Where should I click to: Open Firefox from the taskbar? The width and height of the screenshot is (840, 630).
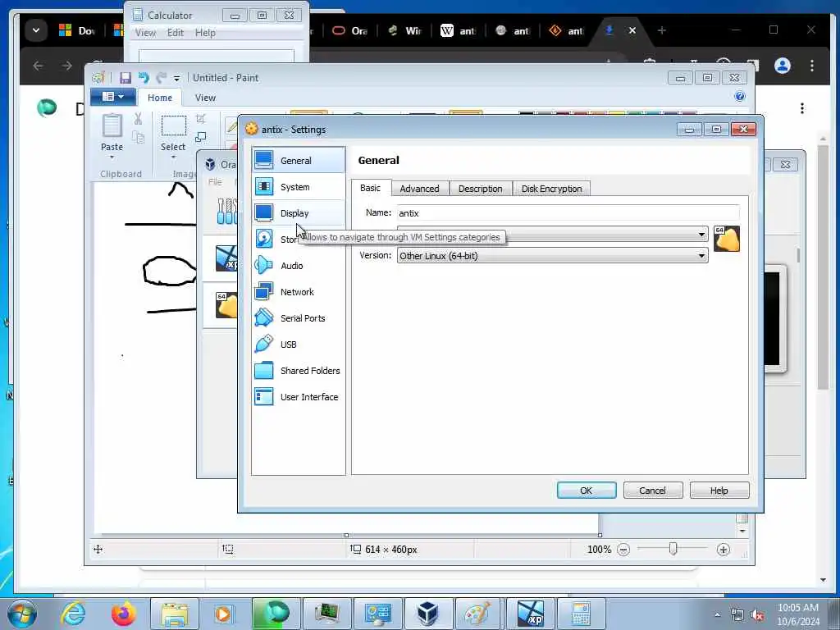click(123, 614)
